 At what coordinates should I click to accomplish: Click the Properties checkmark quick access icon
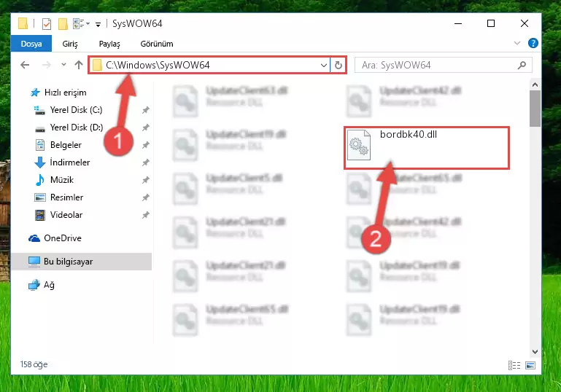pos(47,24)
